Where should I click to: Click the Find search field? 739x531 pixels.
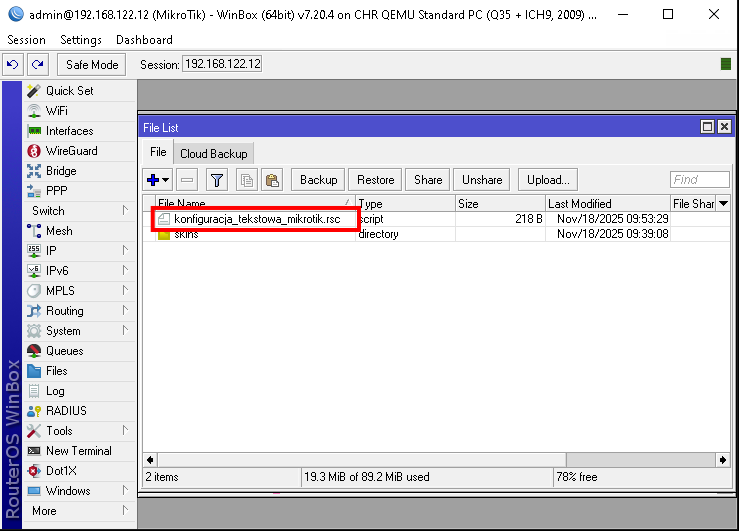pos(699,180)
